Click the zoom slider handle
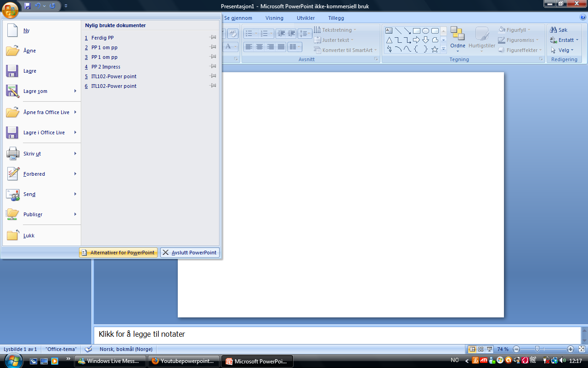This screenshot has width=588, height=368. tap(537, 349)
